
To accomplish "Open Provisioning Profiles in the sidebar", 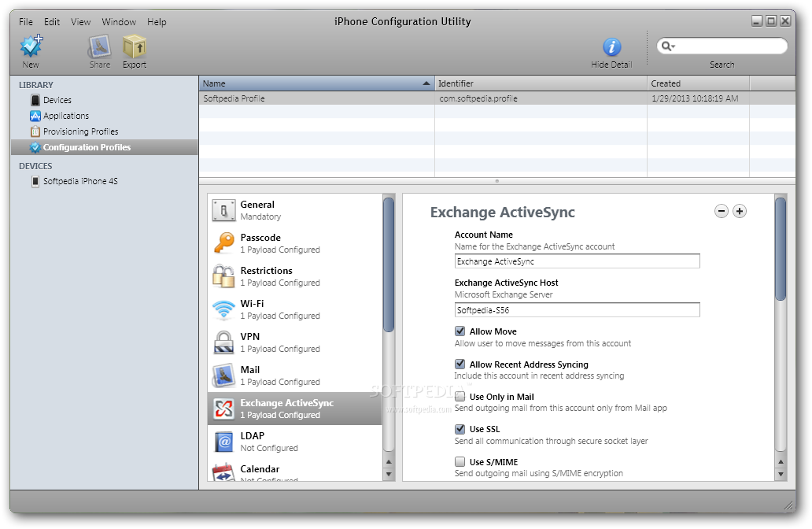I will [74, 131].
